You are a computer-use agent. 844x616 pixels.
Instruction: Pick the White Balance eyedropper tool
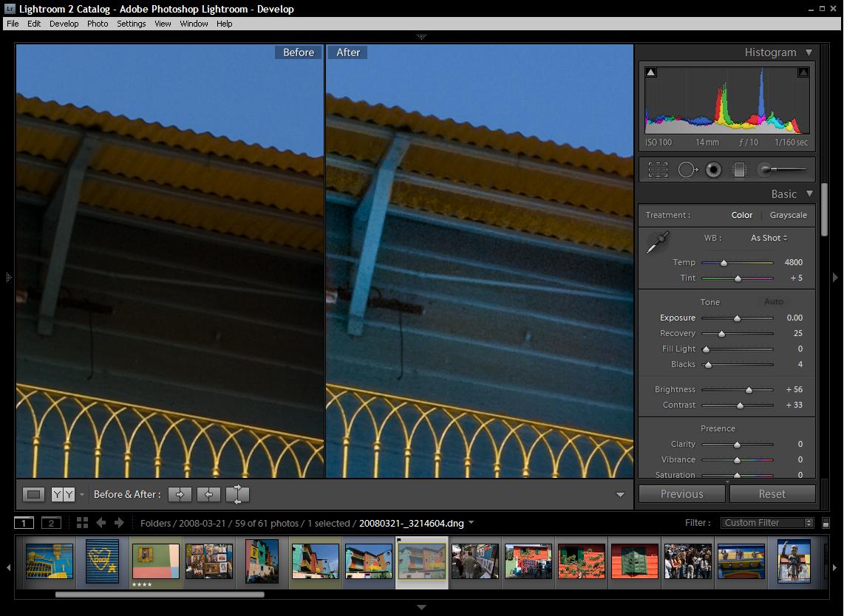click(x=657, y=242)
